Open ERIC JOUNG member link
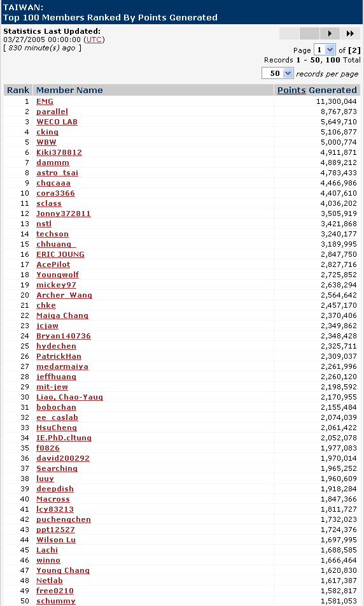 tap(60, 254)
